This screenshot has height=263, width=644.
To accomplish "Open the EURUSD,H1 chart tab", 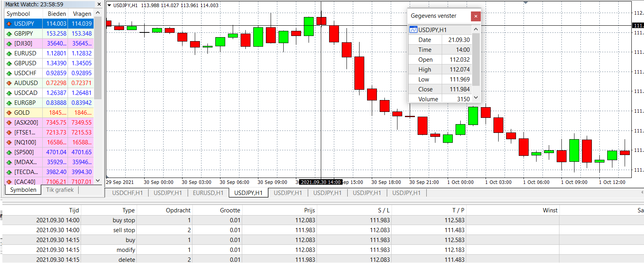I will pos(208,193).
